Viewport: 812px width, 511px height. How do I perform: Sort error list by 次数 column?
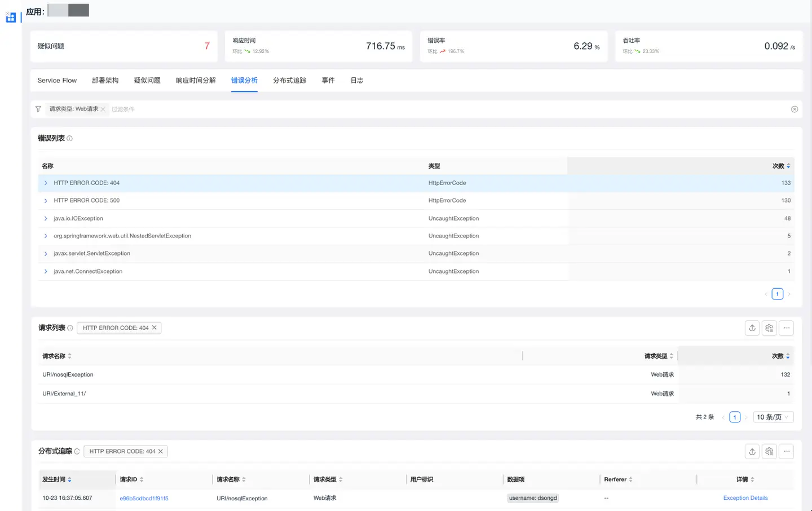click(x=781, y=166)
